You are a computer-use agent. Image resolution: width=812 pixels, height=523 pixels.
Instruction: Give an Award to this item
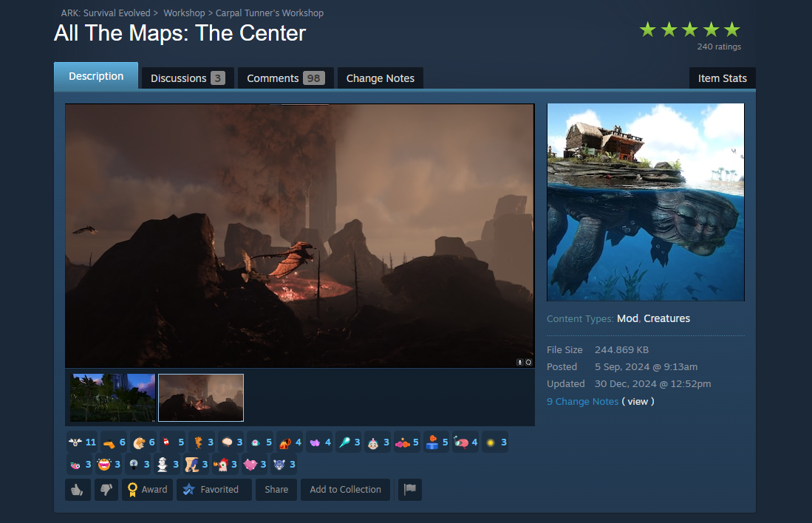click(x=148, y=489)
